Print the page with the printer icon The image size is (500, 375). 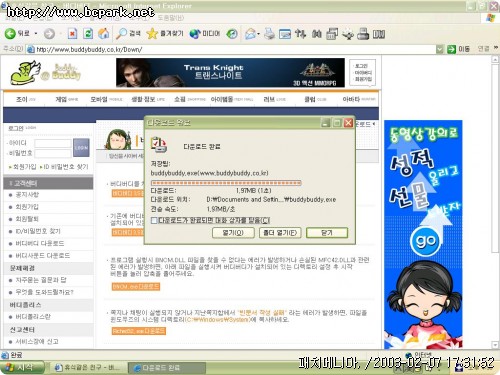coord(269,34)
